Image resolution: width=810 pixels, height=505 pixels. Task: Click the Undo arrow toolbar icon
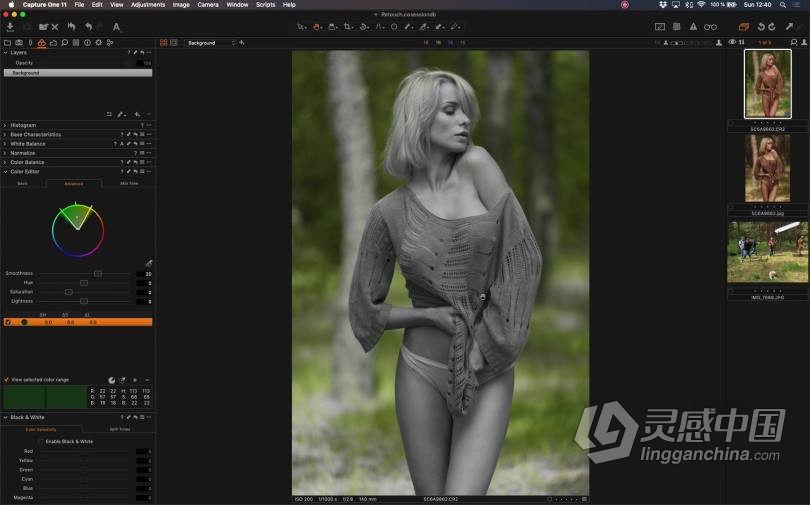[x=88, y=27]
